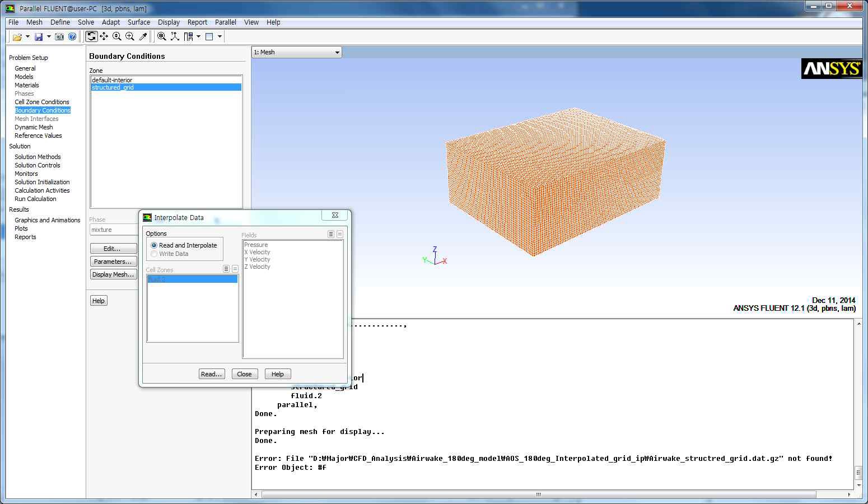Select the rotate view tool
Image resolution: width=868 pixels, height=504 pixels.
click(x=91, y=36)
